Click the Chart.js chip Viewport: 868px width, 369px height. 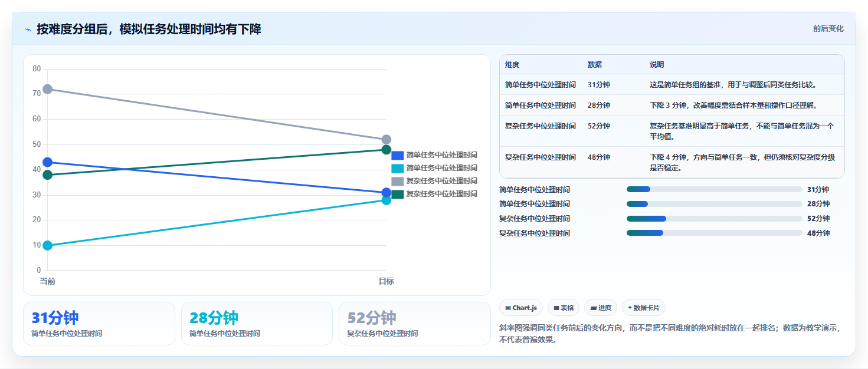point(521,308)
